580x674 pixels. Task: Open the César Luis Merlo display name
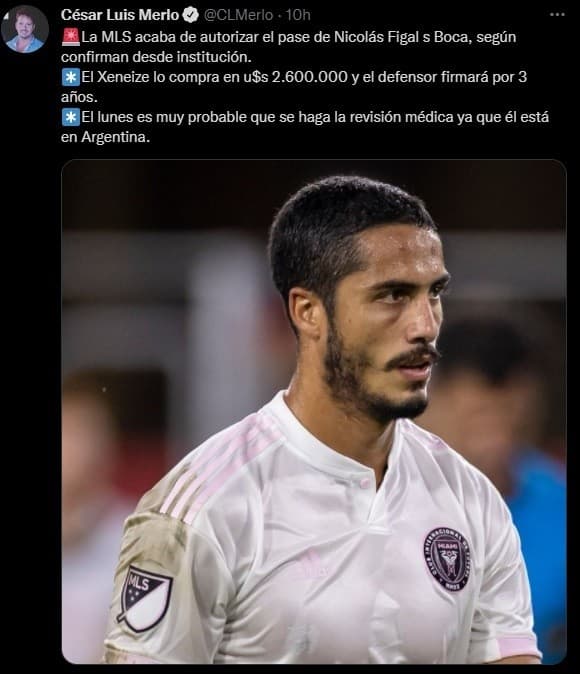tap(120, 15)
